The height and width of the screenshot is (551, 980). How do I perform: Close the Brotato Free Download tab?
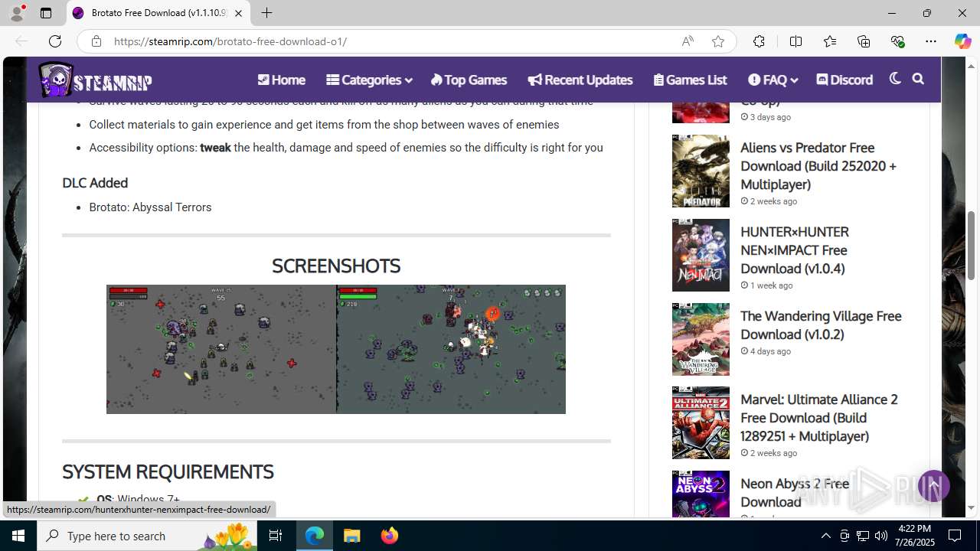pos(238,13)
